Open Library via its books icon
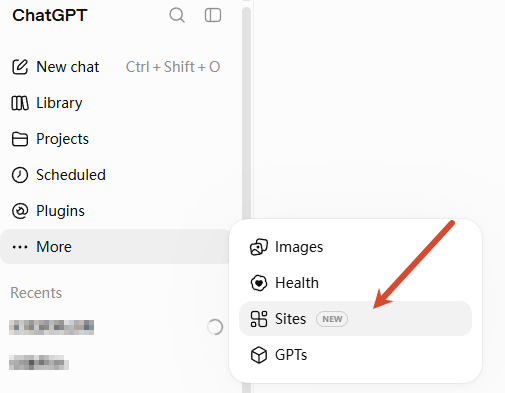The image size is (505, 393). pos(20,103)
